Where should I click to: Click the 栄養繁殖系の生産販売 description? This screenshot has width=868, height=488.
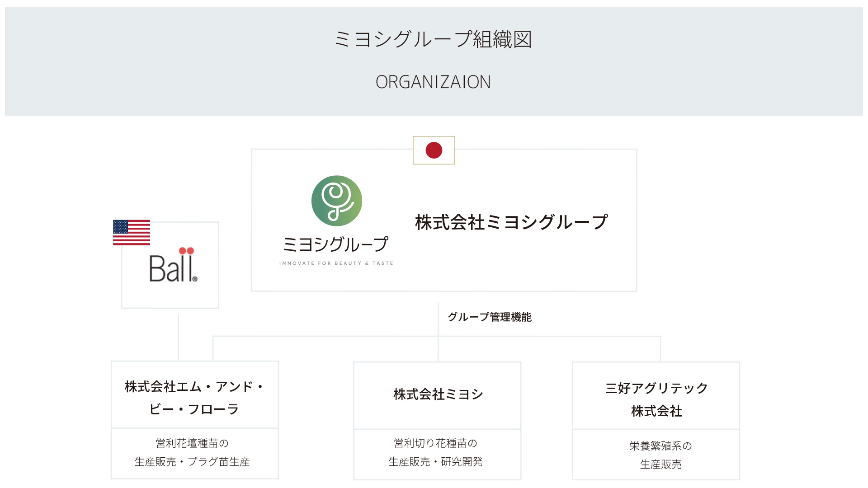660,455
